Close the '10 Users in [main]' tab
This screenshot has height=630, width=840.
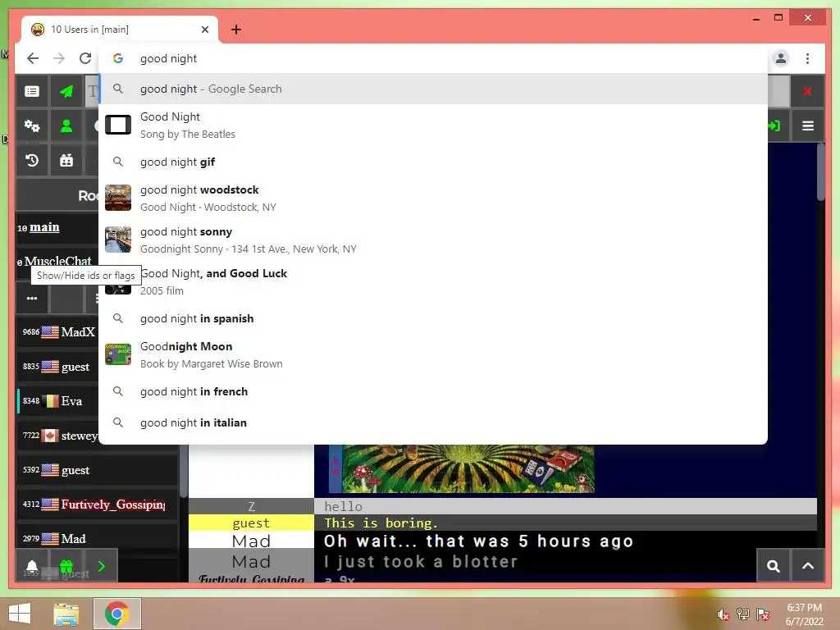pos(204,30)
